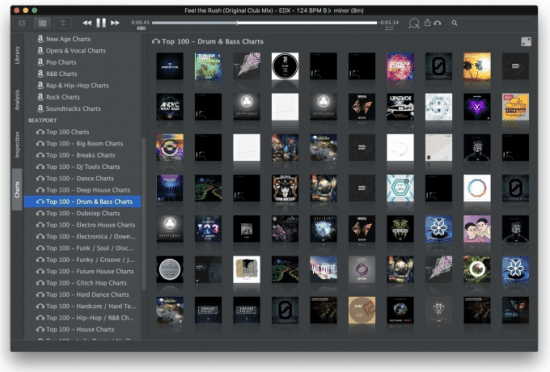Skip back to the previous track
The height and width of the screenshot is (372, 550).
87,23
